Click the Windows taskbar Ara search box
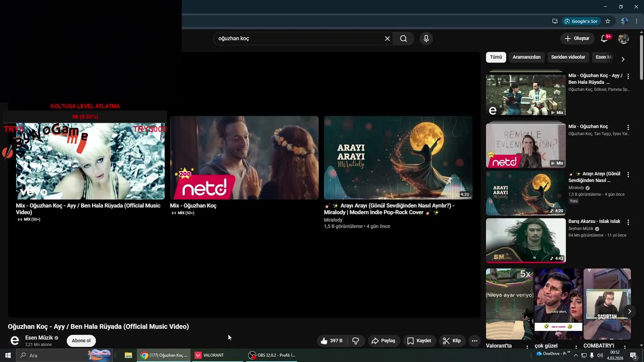Image resolution: width=644 pixels, height=362 pixels. coord(65,355)
